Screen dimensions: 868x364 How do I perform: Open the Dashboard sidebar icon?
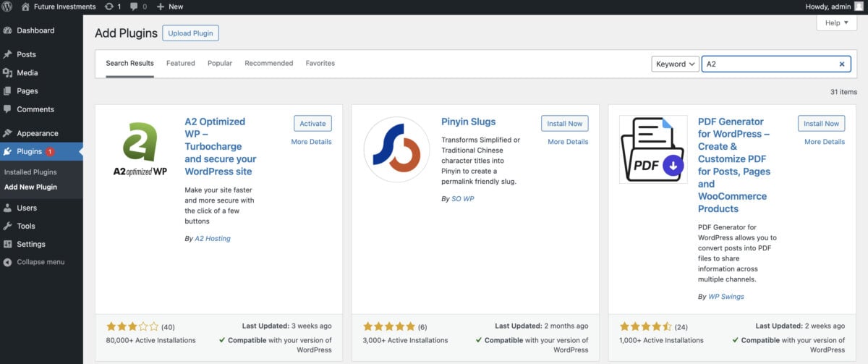coord(8,30)
